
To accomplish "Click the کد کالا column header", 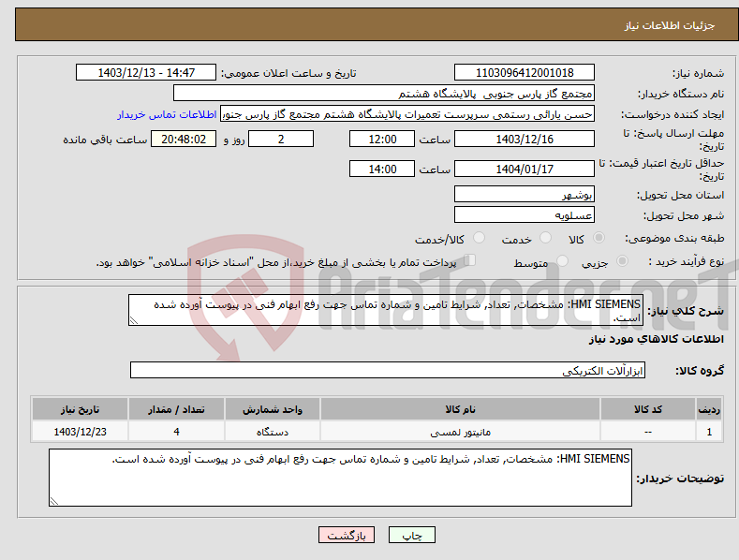I will (648, 409).
